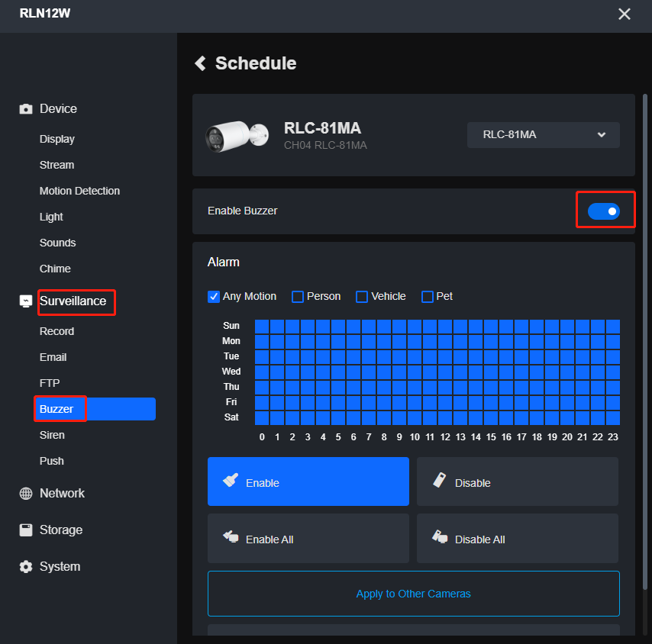The height and width of the screenshot is (644, 652).
Task: Check the Vehicle alarm checkbox
Action: pyautogui.click(x=362, y=297)
